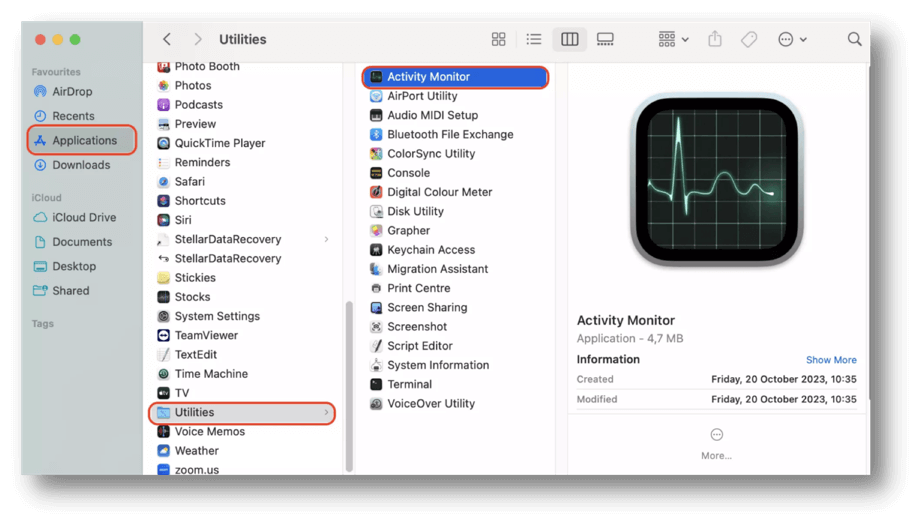Click the Share toolbar icon
This screenshot has width=921, height=525.
click(x=714, y=39)
